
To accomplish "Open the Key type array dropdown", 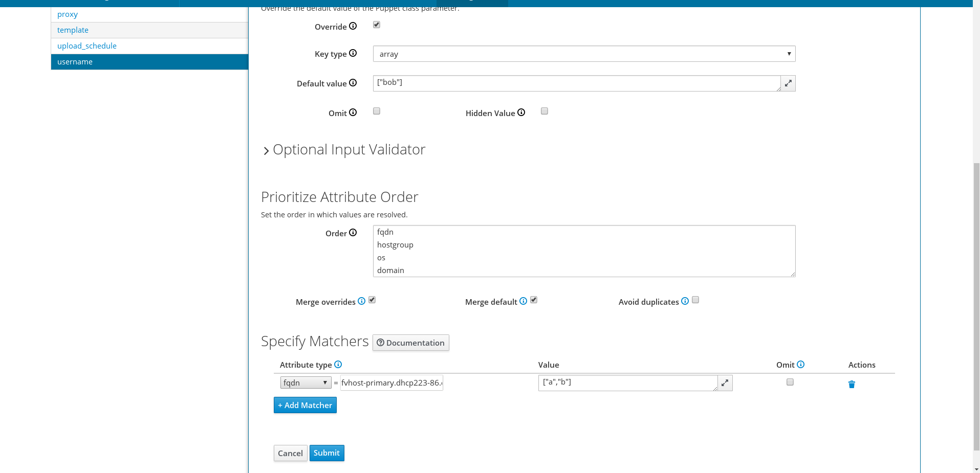I will click(584, 54).
